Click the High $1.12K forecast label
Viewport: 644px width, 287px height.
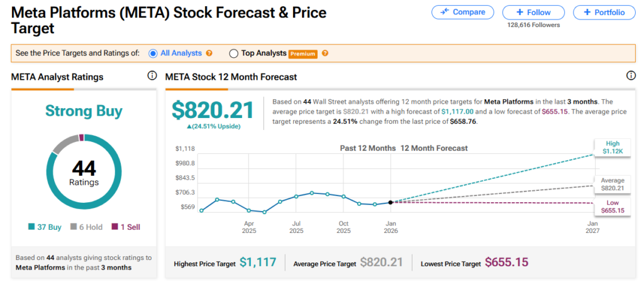click(612, 148)
